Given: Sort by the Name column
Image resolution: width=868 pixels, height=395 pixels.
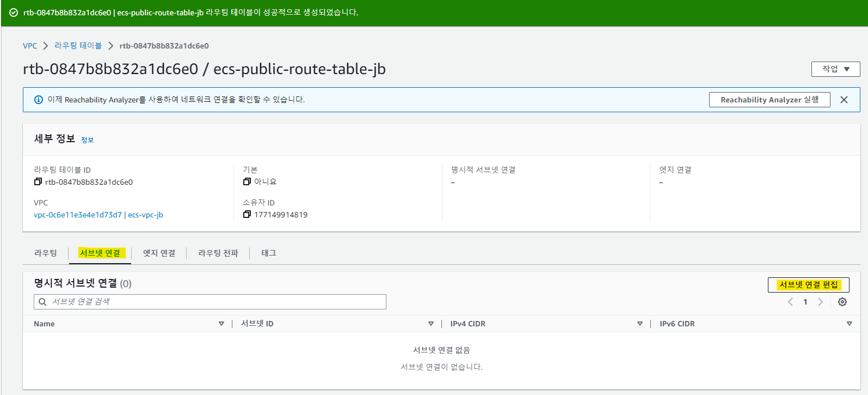Looking at the screenshot, I should pos(221,324).
